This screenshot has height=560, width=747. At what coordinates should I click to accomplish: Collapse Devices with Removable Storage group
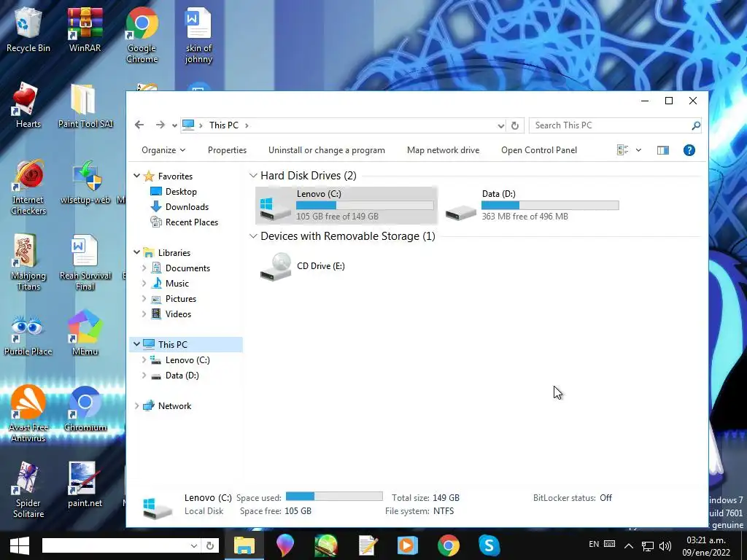click(253, 236)
